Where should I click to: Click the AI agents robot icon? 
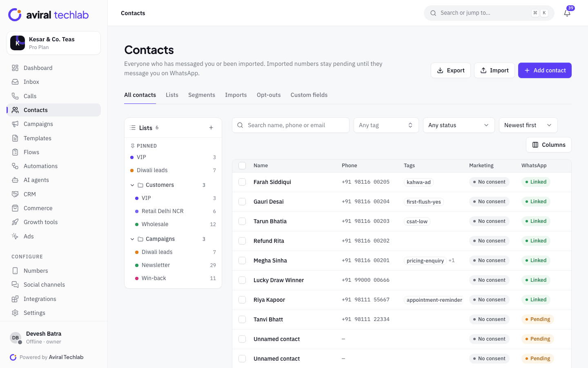tap(15, 180)
